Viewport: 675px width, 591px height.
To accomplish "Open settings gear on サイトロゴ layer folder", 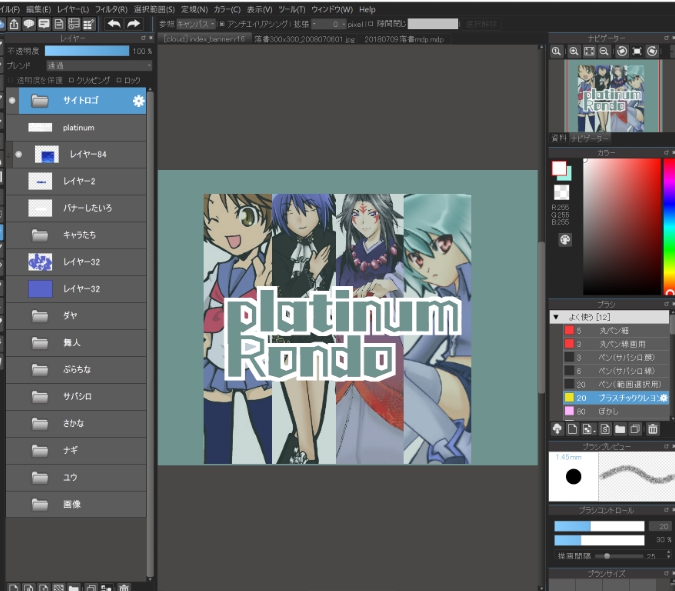I will [139, 101].
